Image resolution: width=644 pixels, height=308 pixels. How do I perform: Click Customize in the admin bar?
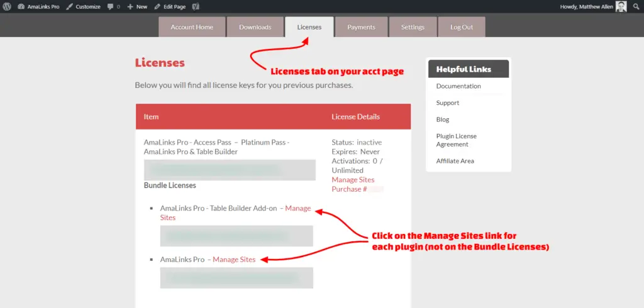point(84,6)
